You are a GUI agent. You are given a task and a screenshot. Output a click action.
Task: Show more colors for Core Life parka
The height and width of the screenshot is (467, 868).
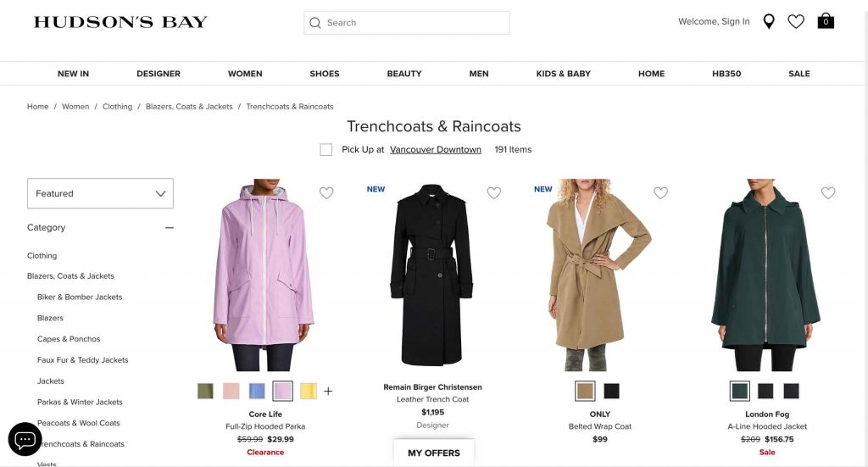(x=328, y=392)
